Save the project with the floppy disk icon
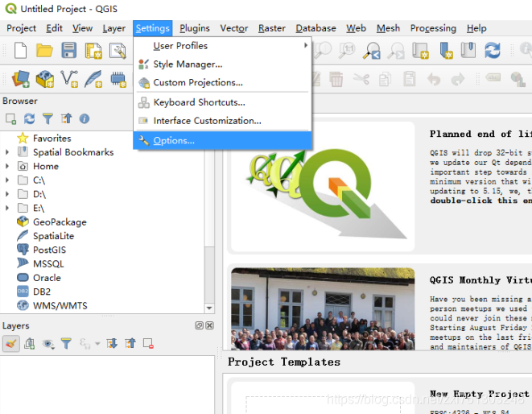The width and height of the screenshot is (532, 414). click(69, 51)
